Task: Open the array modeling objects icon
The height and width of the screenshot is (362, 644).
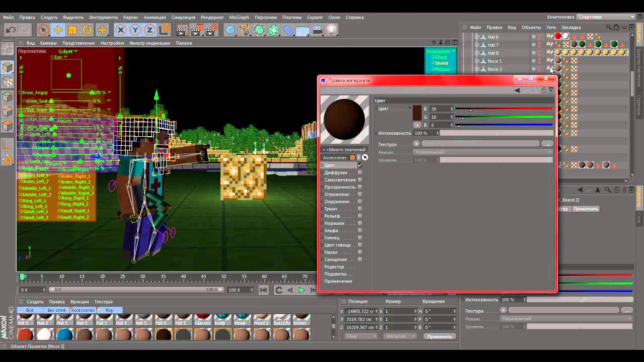Action: [274, 30]
